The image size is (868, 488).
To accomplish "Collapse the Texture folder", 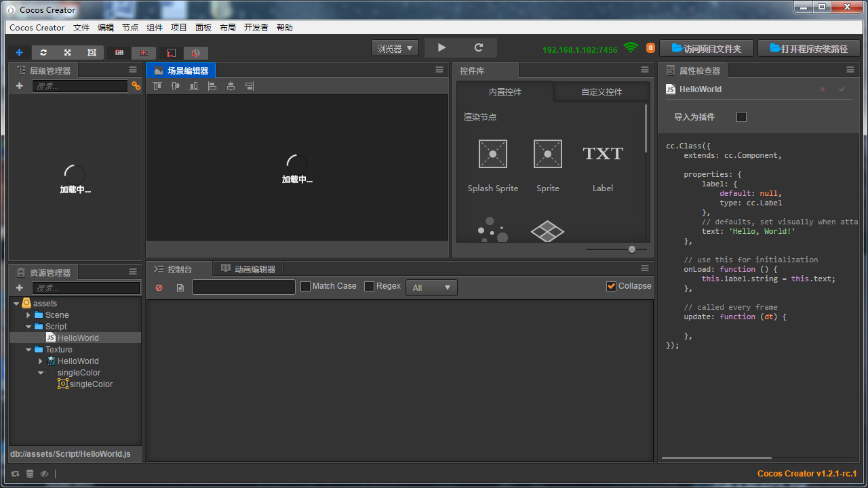I will tap(28, 350).
